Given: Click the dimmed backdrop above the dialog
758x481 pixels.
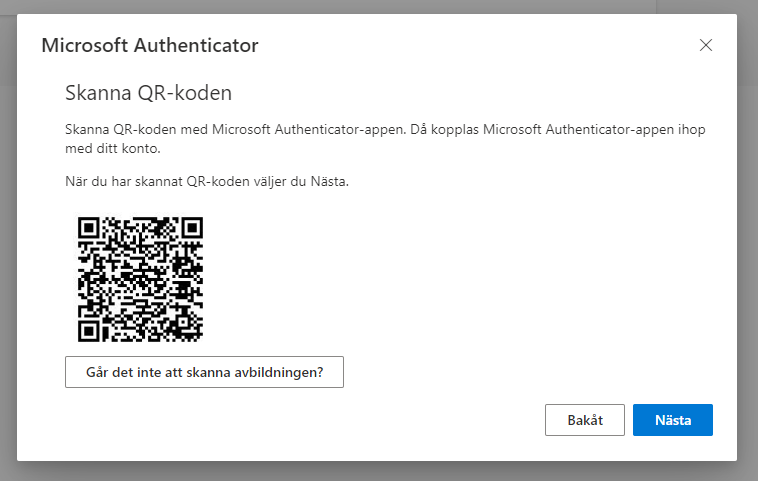Looking at the screenshot, I should click(380, 6).
